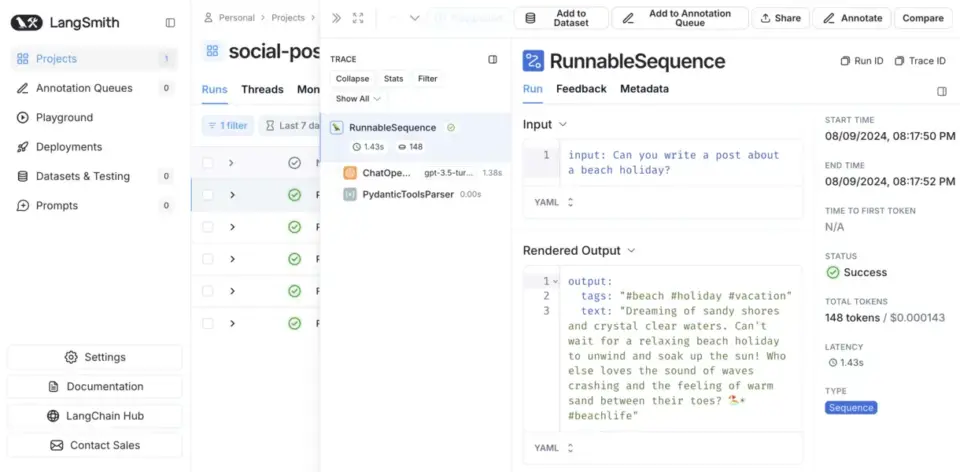960x472 pixels.
Task: Open Datasets & Testing in the sidebar
Action: pyautogui.click(x=94, y=176)
